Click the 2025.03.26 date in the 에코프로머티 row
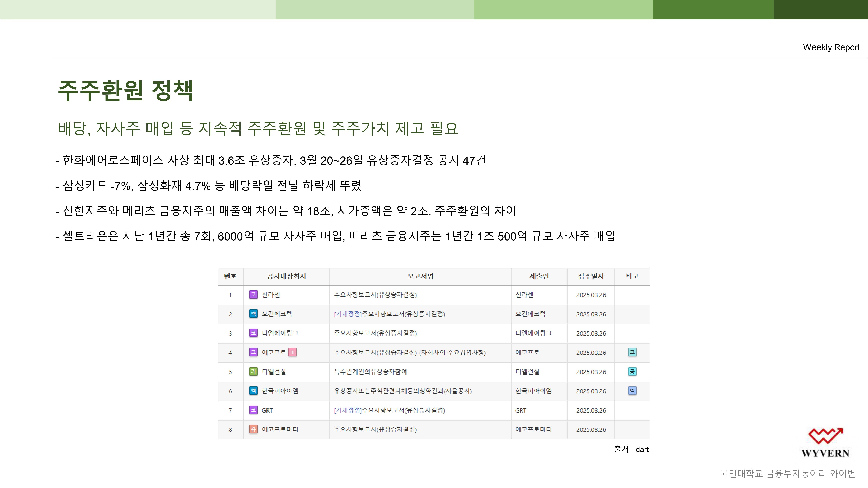The image size is (868, 488). point(591,430)
